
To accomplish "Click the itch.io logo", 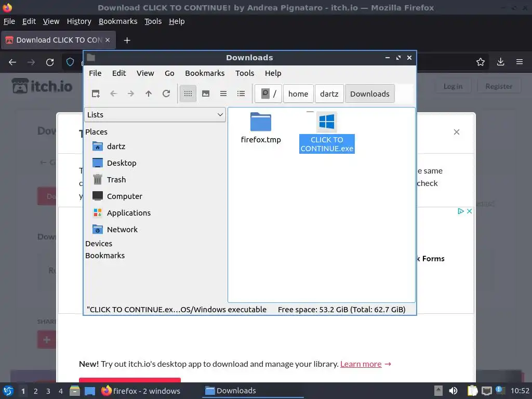I will point(42,86).
